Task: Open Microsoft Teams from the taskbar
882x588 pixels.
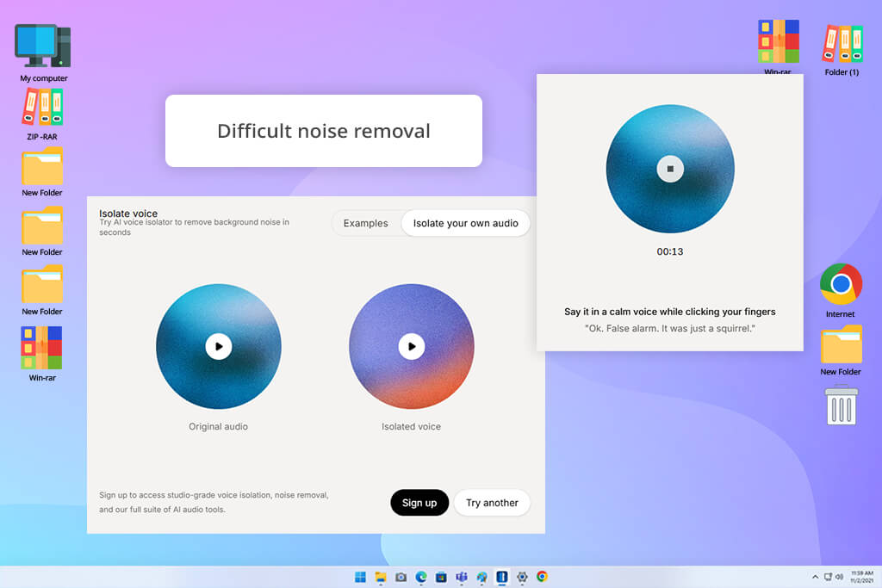Action: [462, 577]
